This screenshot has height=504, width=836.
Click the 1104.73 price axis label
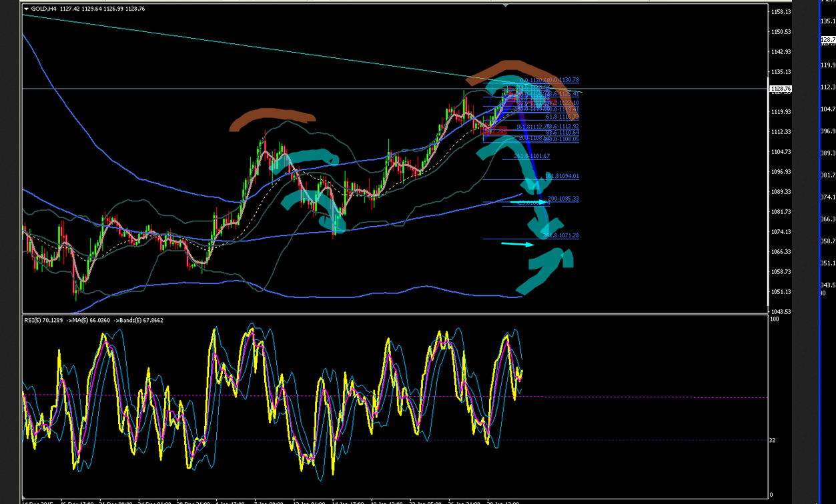tap(781, 152)
